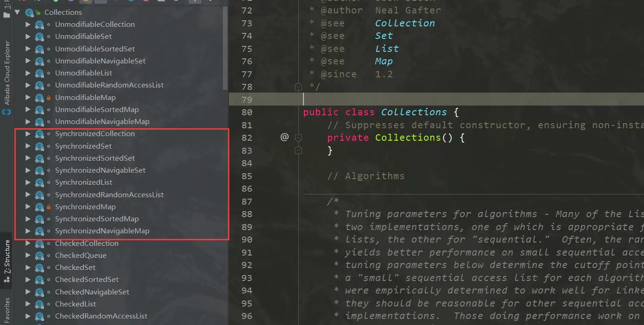
Task: Click the green public-access lock beside Collections
Action: pyautogui.click(x=38, y=12)
